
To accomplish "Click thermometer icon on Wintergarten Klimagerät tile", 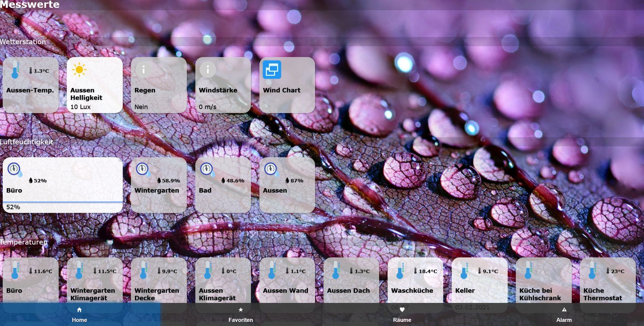I will [80, 270].
